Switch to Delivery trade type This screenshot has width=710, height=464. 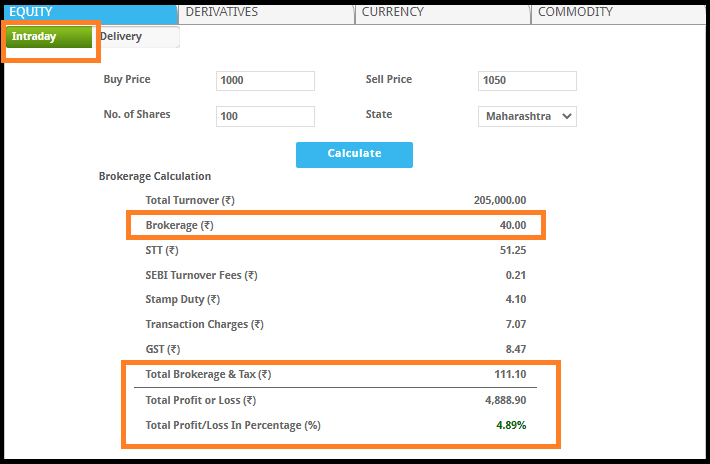(122, 37)
